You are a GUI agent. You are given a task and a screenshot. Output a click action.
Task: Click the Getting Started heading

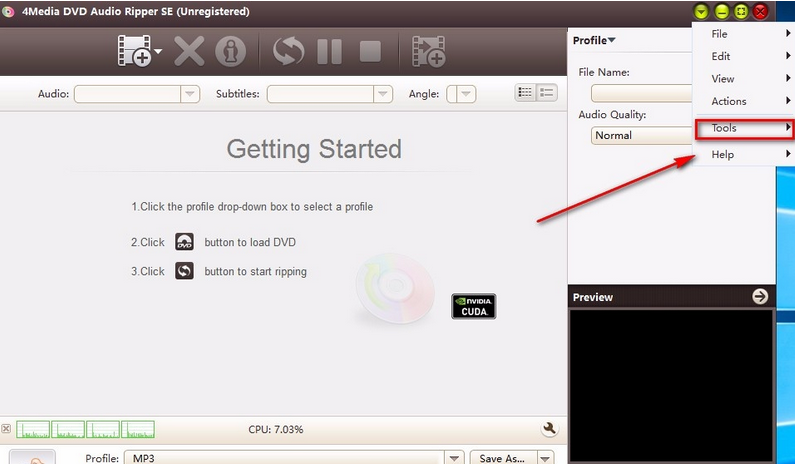click(x=314, y=149)
